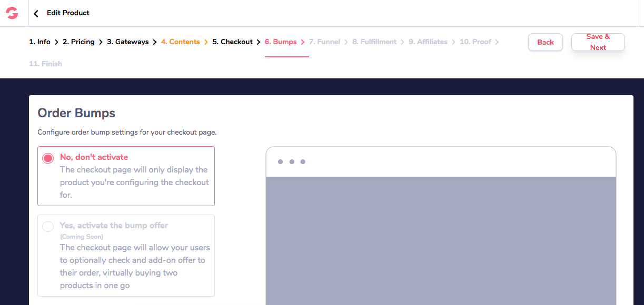644x305 pixels.
Task: Go to step 1. Info
Action: point(39,42)
